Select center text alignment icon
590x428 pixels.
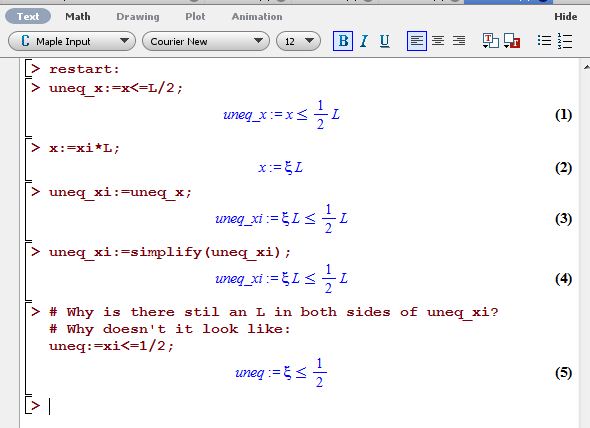click(438, 41)
